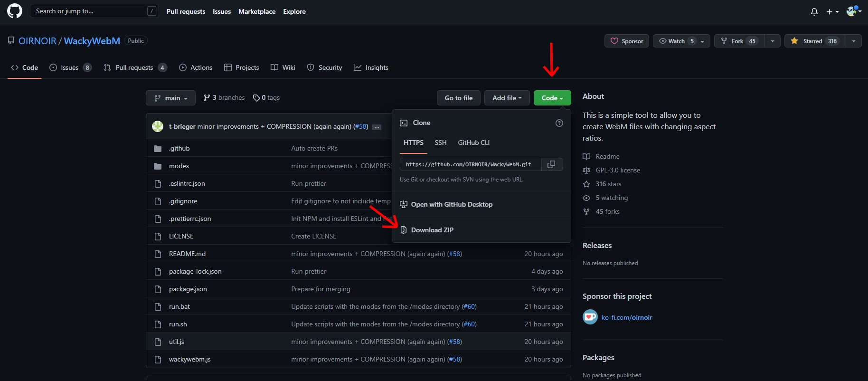This screenshot has height=381, width=868.
Task: View the 316 stars link
Action: [x=602, y=184]
